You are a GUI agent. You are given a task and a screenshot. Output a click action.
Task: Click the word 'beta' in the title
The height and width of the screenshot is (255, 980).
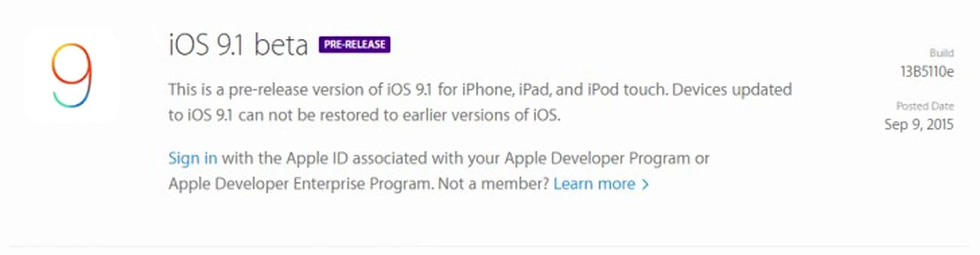coord(281,46)
